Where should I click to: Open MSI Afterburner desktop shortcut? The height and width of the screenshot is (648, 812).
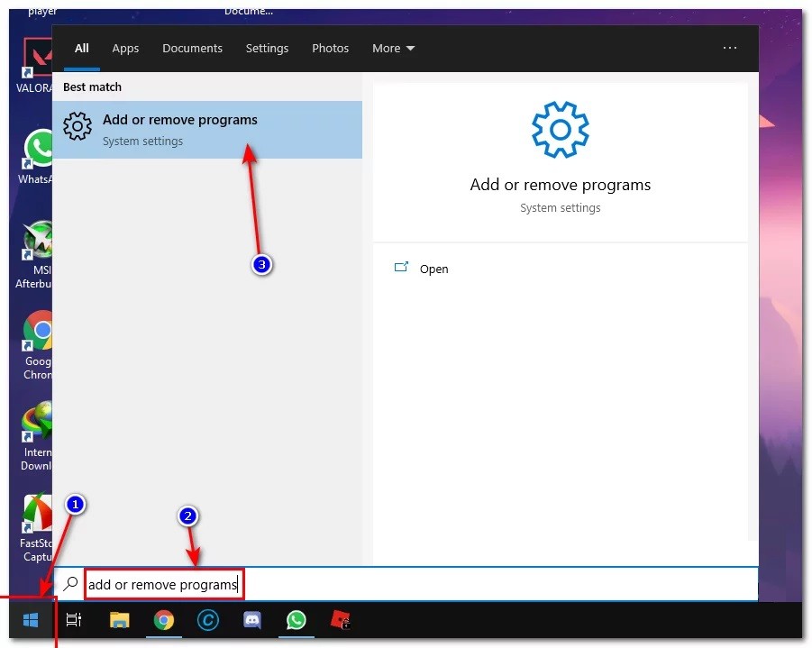click(x=36, y=254)
